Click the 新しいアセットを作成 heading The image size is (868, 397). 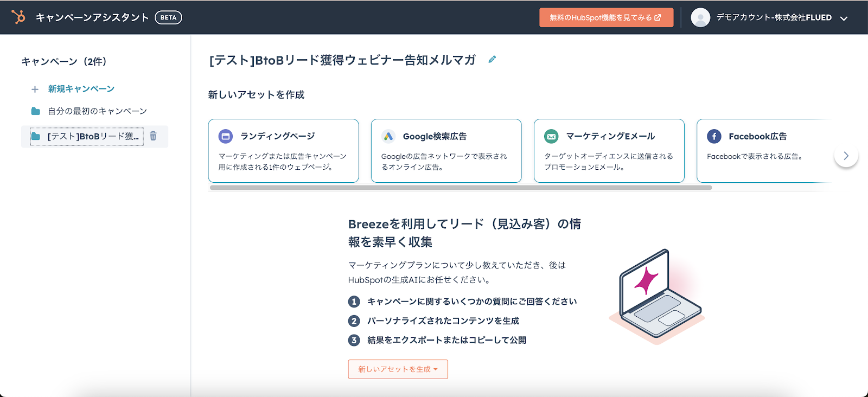click(x=257, y=95)
